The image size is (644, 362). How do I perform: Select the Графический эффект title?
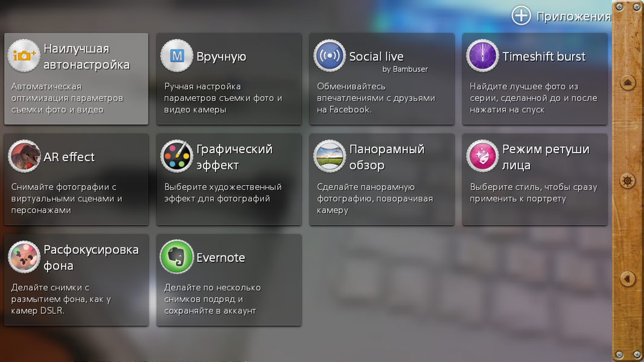click(234, 157)
